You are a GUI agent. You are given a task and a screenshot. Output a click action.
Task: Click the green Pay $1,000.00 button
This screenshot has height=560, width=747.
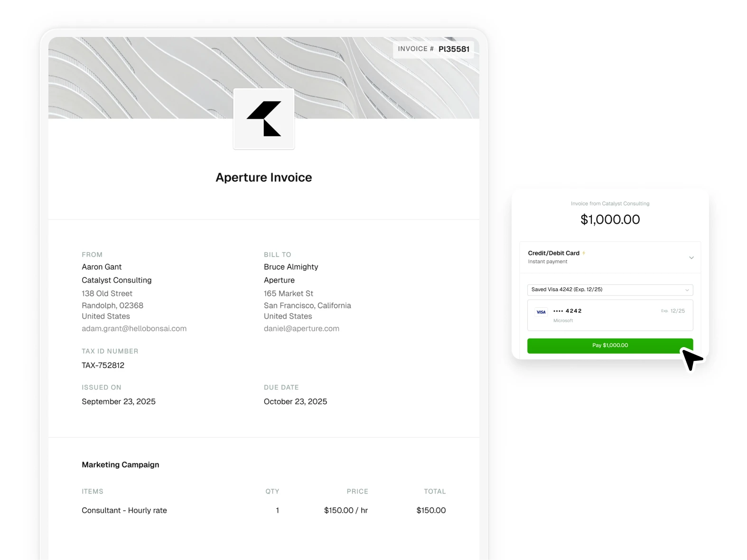(610, 346)
